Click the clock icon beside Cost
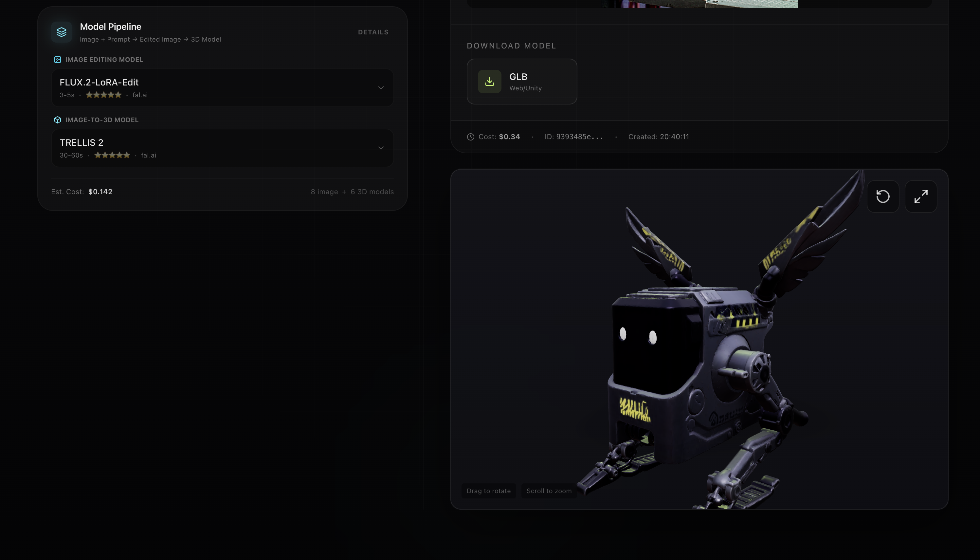The height and width of the screenshot is (560, 980). pyautogui.click(x=470, y=137)
